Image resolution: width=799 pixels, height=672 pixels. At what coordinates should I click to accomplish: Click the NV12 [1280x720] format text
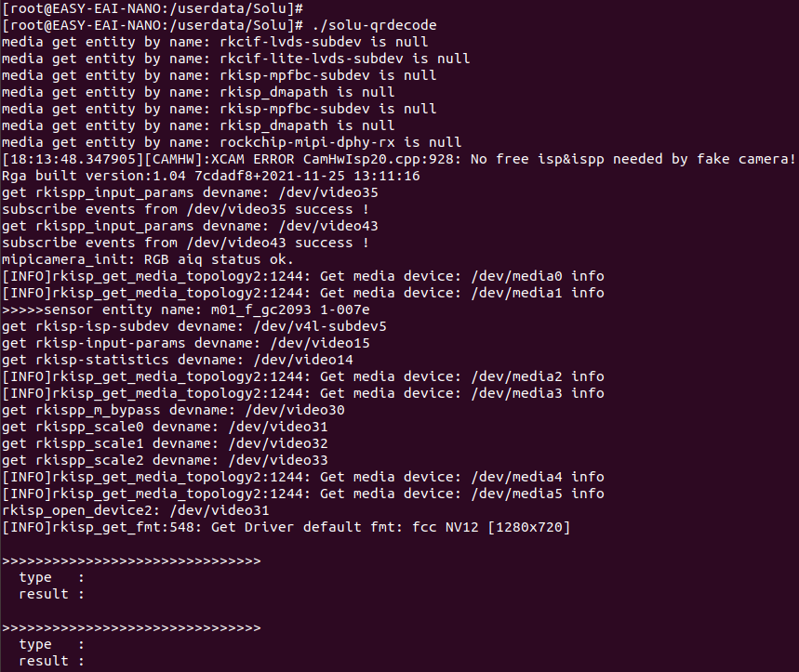[x=508, y=527]
